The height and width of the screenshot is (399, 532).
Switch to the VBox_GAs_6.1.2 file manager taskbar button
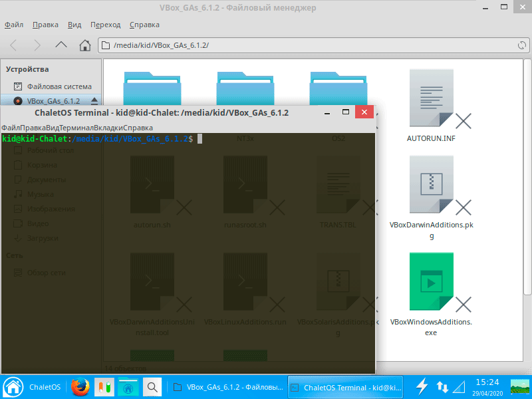click(x=228, y=387)
